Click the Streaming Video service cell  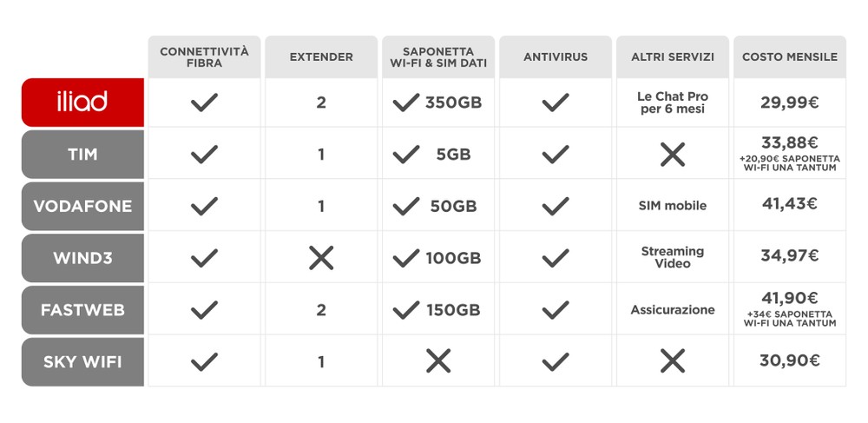click(x=672, y=257)
